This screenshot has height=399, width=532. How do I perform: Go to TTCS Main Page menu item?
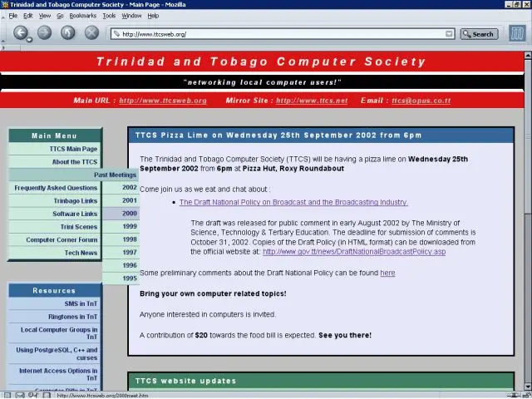click(x=55, y=149)
